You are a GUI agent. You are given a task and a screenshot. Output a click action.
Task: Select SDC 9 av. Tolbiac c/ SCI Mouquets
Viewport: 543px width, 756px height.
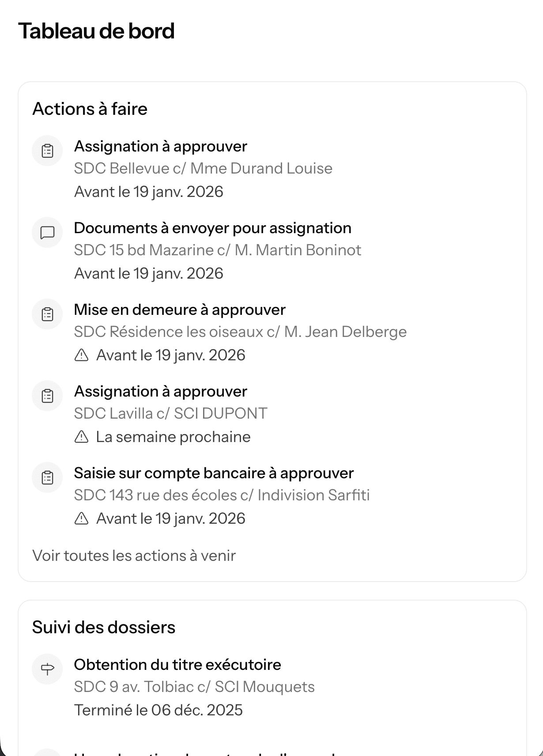(x=194, y=687)
